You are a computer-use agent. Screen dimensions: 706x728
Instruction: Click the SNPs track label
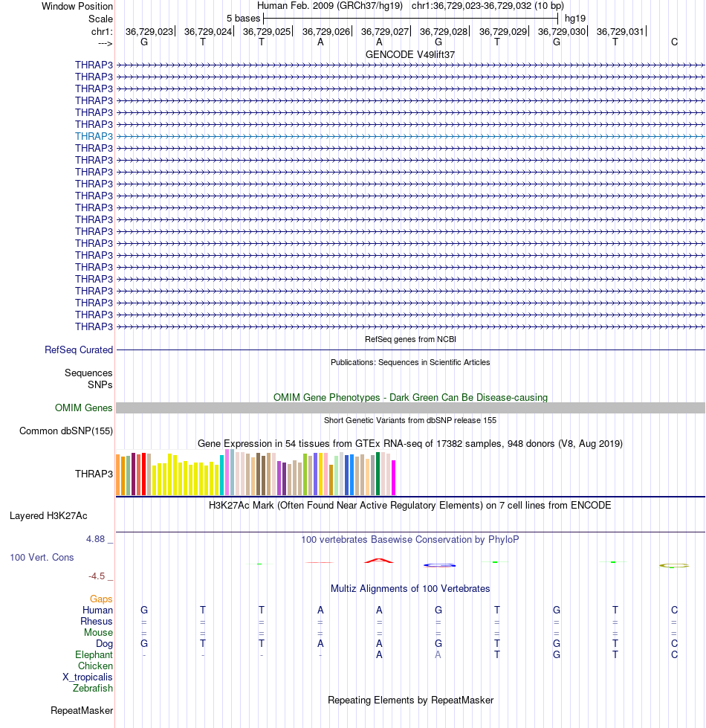point(100,384)
